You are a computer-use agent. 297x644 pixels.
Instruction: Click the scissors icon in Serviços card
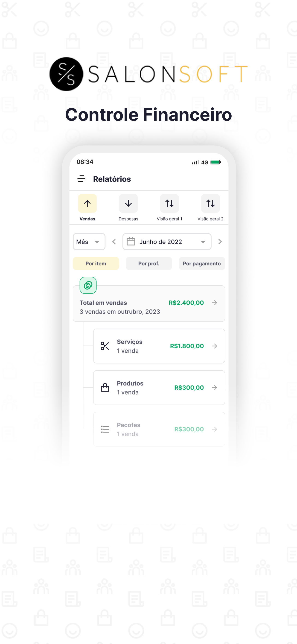[105, 346]
